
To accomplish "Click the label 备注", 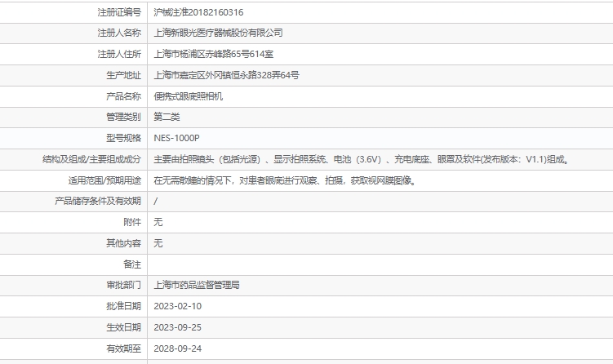I will [132, 264].
